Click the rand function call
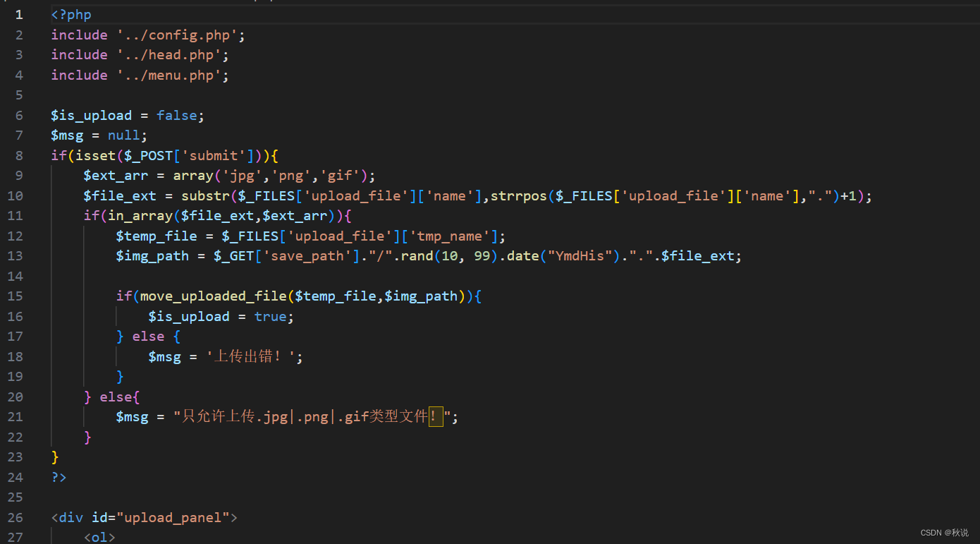Image resolution: width=980 pixels, height=544 pixels. [x=417, y=255]
